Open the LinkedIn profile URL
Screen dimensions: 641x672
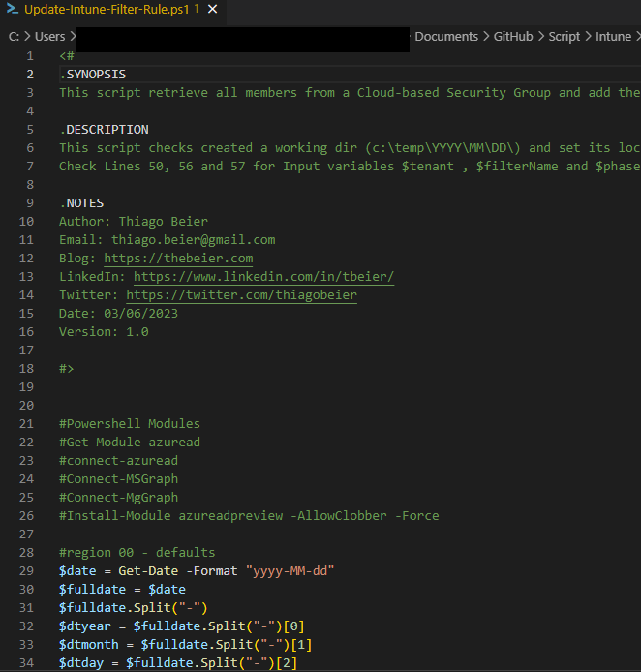click(263, 277)
